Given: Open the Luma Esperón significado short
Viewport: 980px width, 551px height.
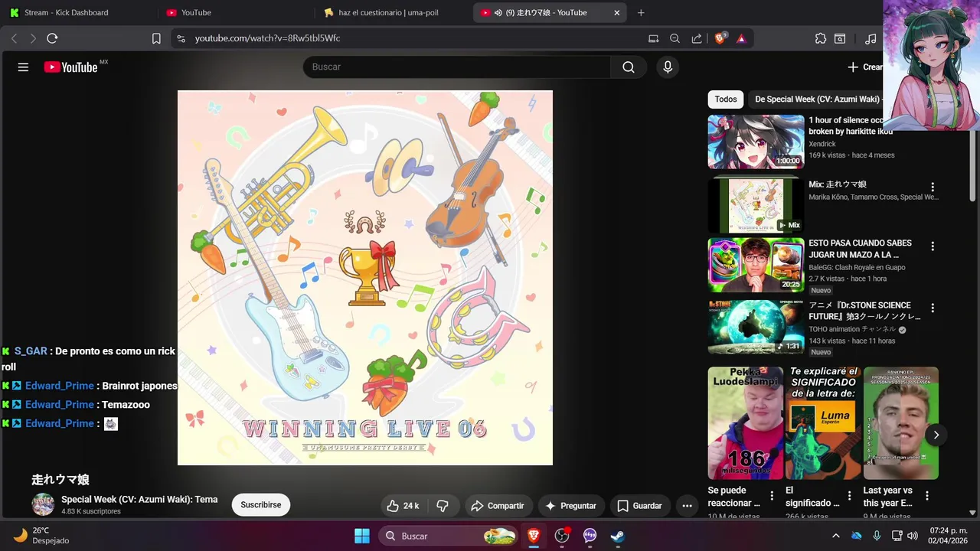Looking at the screenshot, I should click(x=823, y=423).
